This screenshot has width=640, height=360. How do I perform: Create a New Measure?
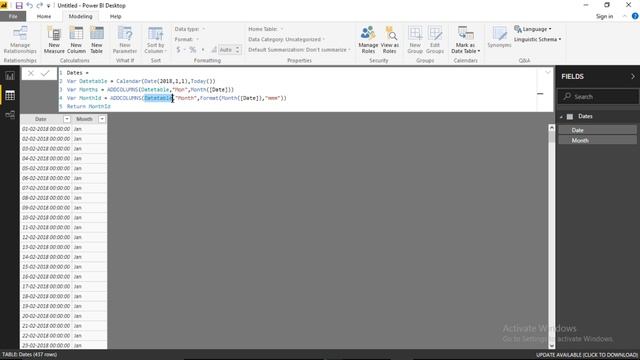(x=54, y=39)
